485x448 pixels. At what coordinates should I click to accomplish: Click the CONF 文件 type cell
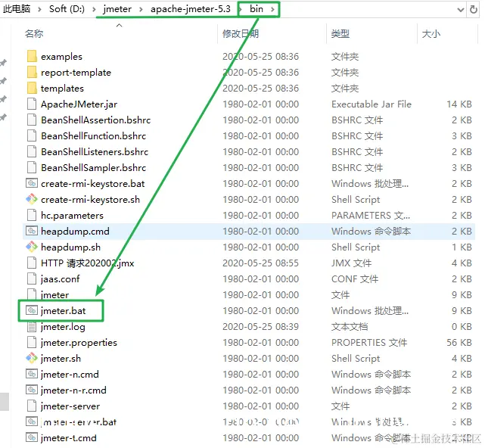tap(355, 279)
